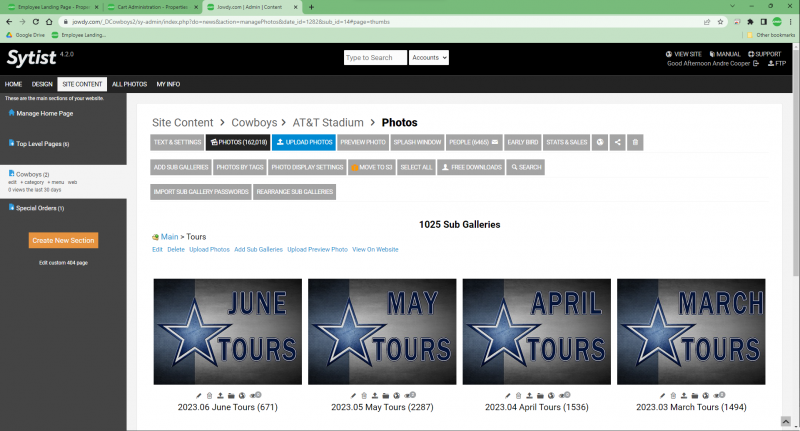
Task: Click the upload icon under May Tours
Action: (x=374, y=395)
